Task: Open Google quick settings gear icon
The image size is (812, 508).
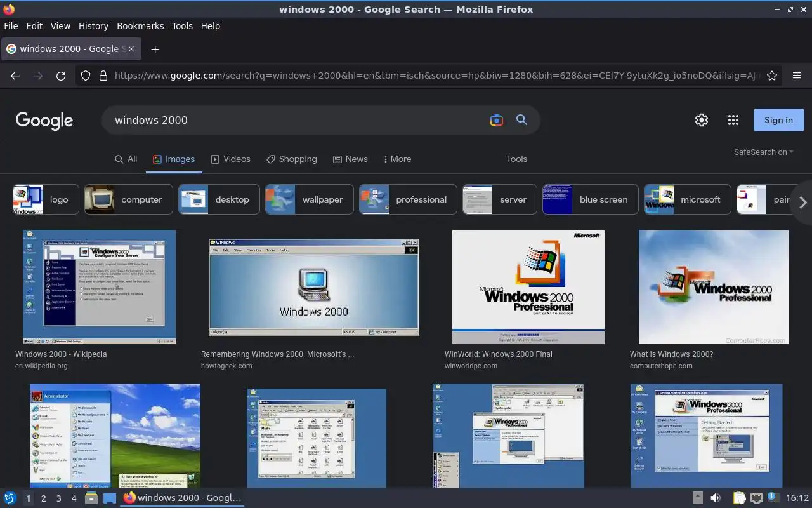Action: 702,120
